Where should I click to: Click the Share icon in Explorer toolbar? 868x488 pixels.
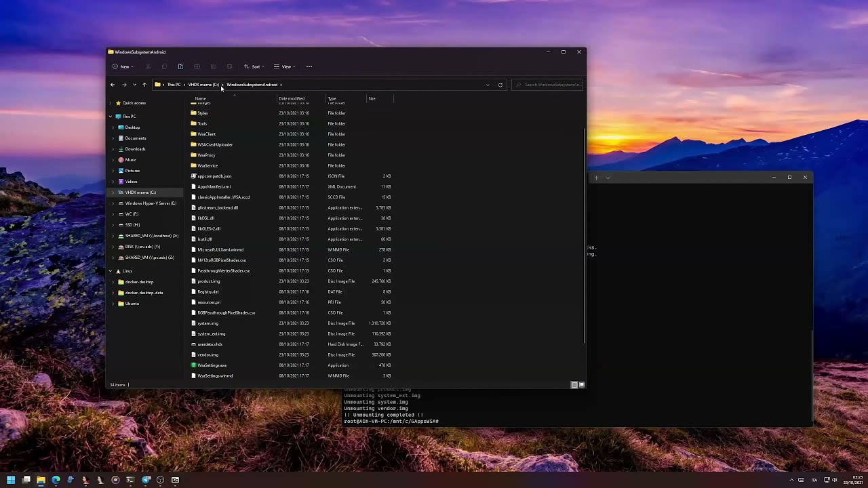click(213, 66)
